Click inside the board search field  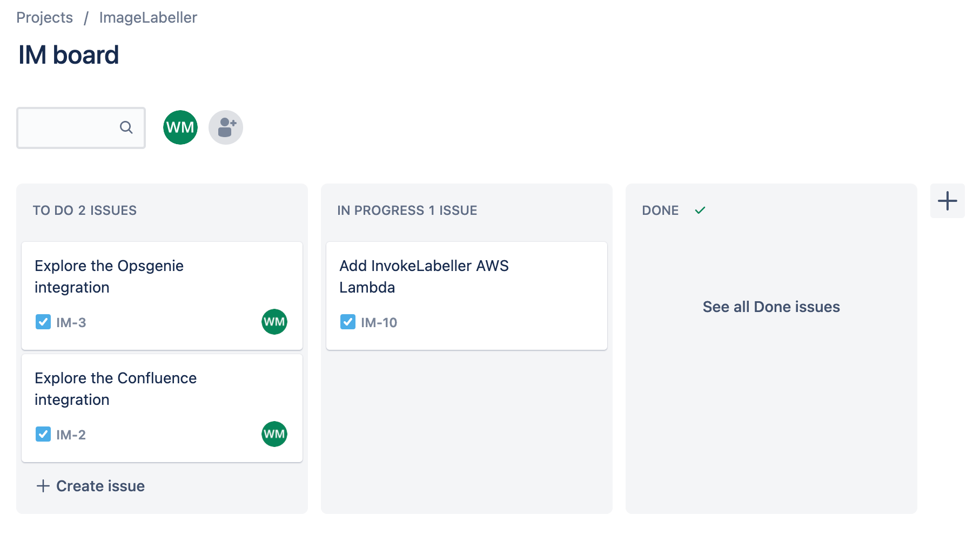pyautogui.click(x=70, y=127)
